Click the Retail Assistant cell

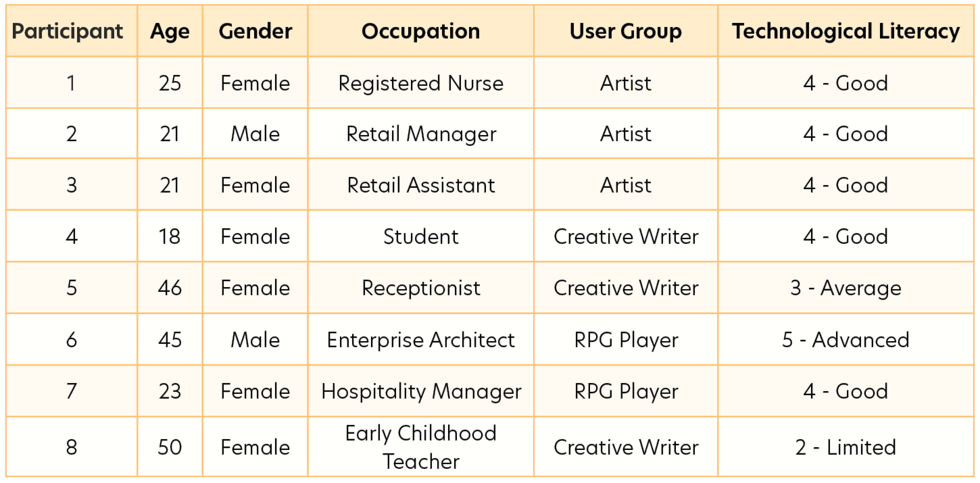coord(421,185)
